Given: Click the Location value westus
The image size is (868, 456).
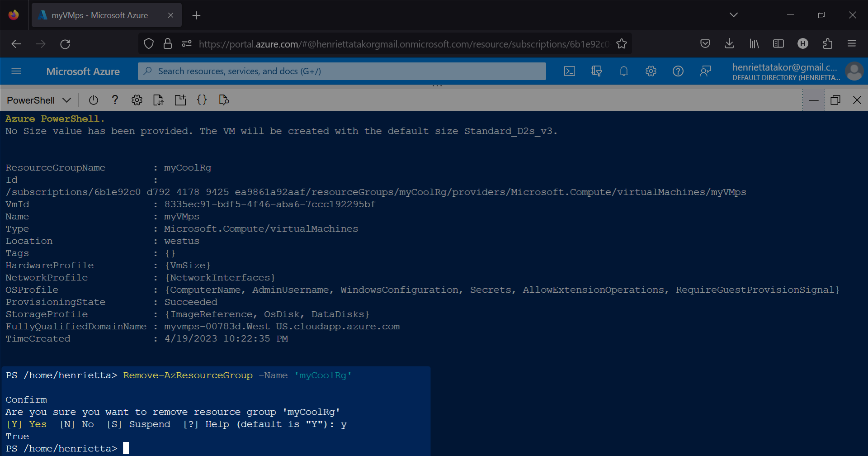Looking at the screenshot, I should pyautogui.click(x=182, y=241).
